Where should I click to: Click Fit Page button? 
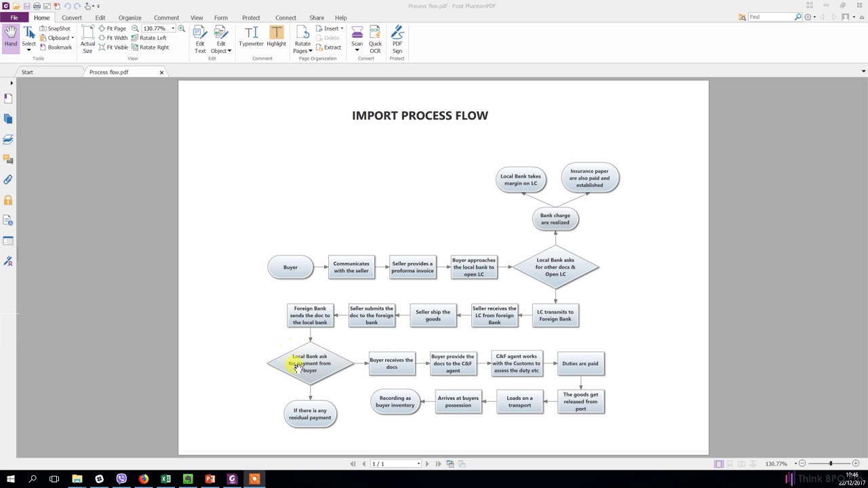112,28
